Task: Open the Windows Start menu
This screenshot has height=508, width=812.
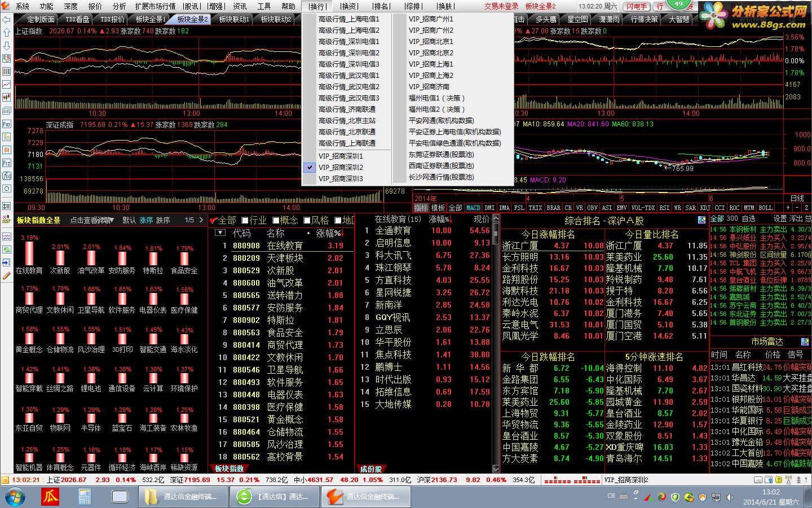Action: tap(15, 497)
